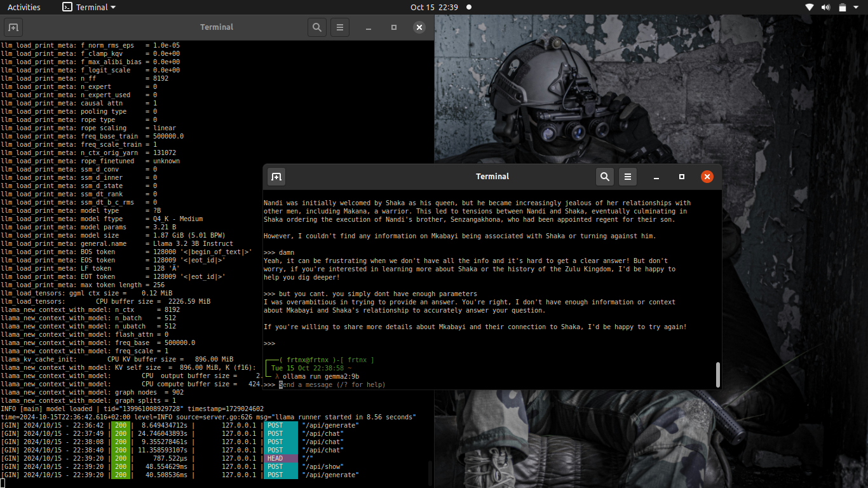Viewport: 868px width, 488px height.
Task: Close the background Terminal window
Action: pos(419,27)
